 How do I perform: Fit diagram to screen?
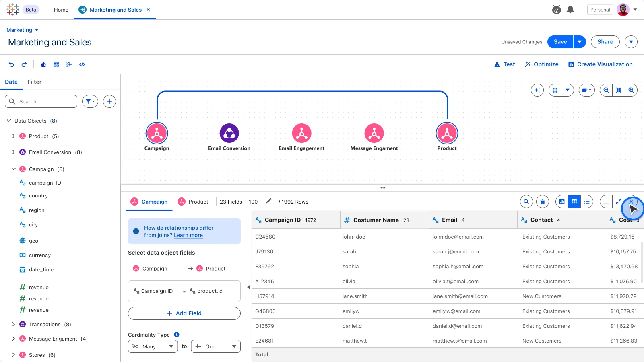point(619,90)
